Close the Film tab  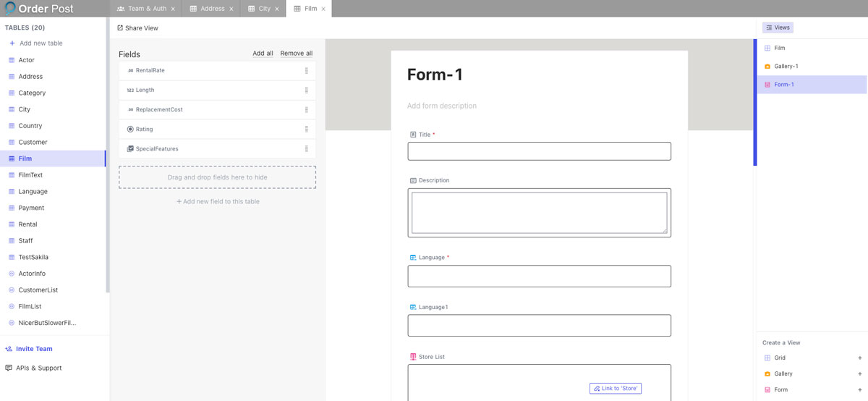tap(323, 9)
